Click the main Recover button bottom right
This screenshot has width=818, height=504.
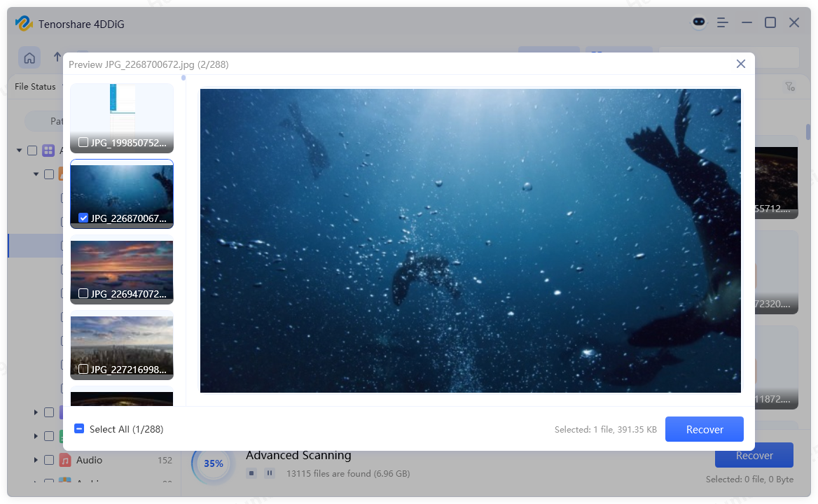point(754,455)
